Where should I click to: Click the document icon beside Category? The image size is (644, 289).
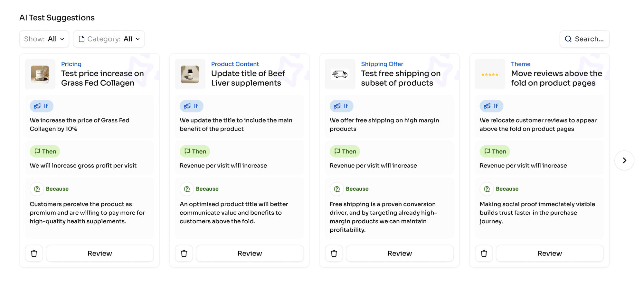pyautogui.click(x=81, y=39)
